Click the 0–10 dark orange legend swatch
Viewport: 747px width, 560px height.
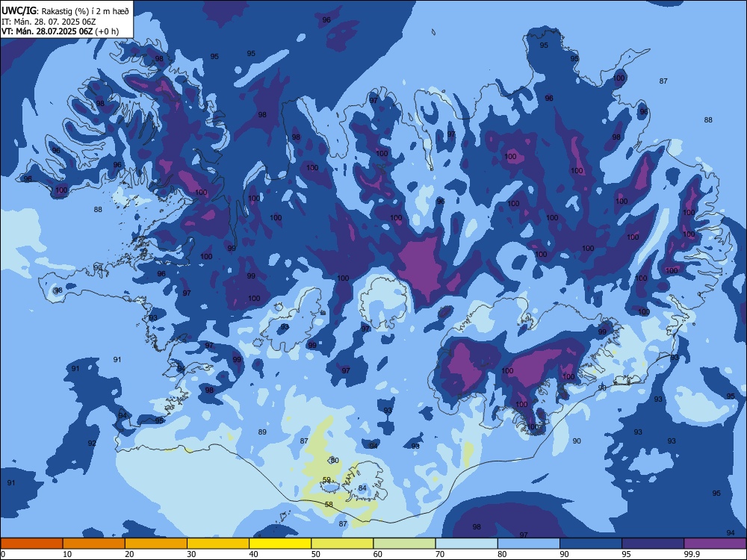[x=31, y=544]
